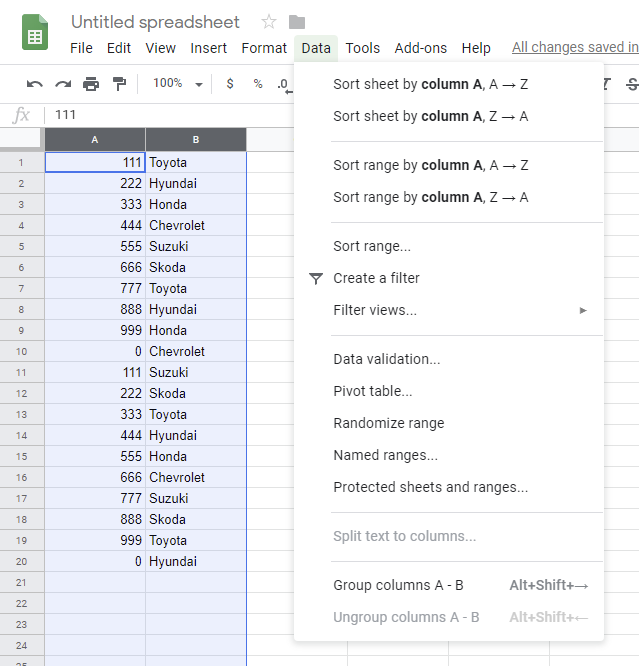Move spreadsheet using the folder icon
The width and height of the screenshot is (639, 666).
point(297,22)
